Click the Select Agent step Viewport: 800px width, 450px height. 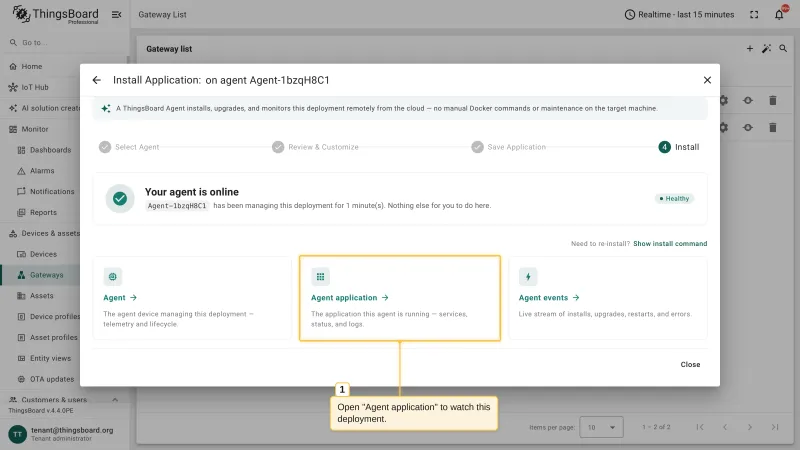point(129,147)
